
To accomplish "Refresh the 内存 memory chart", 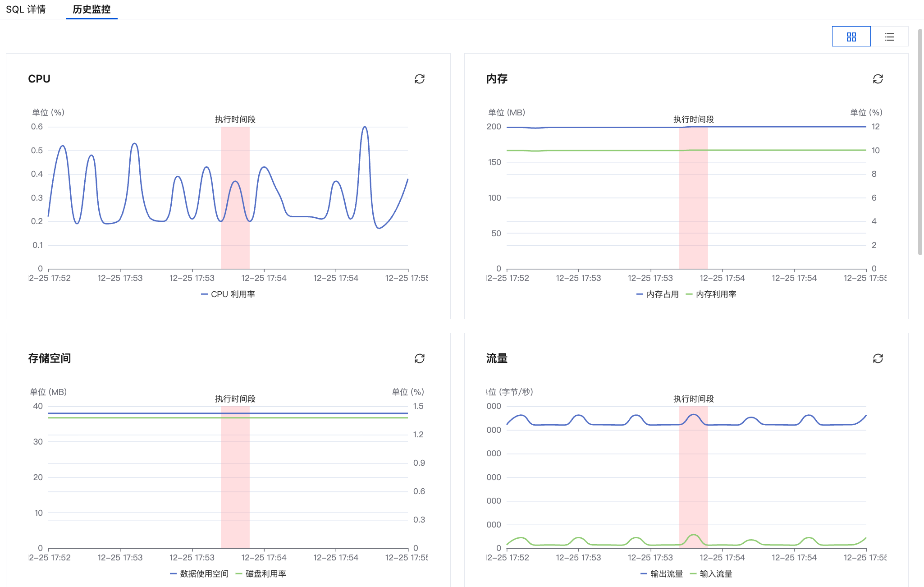I will (x=878, y=79).
